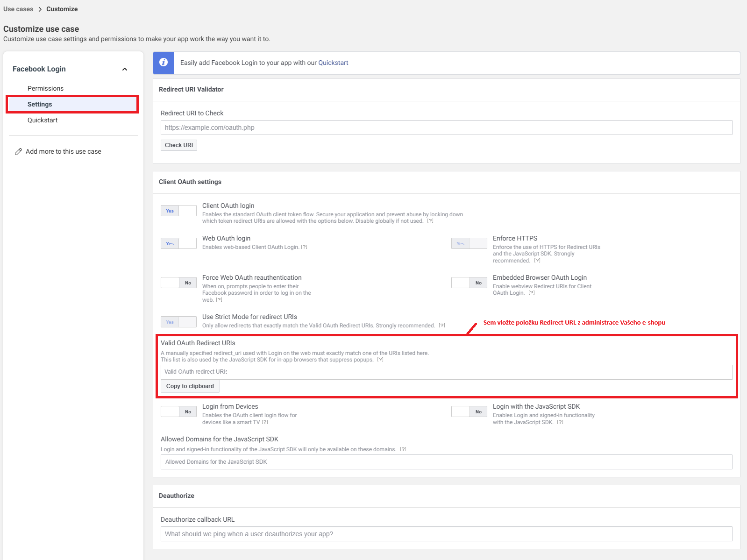Click the pencil icon beside Add more to this use case

pos(18,151)
